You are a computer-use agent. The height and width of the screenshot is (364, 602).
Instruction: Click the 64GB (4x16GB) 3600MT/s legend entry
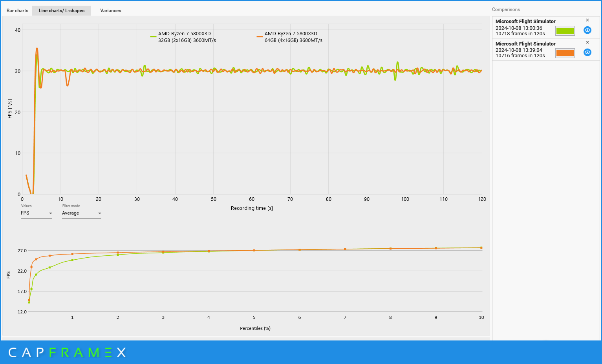click(x=289, y=37)
